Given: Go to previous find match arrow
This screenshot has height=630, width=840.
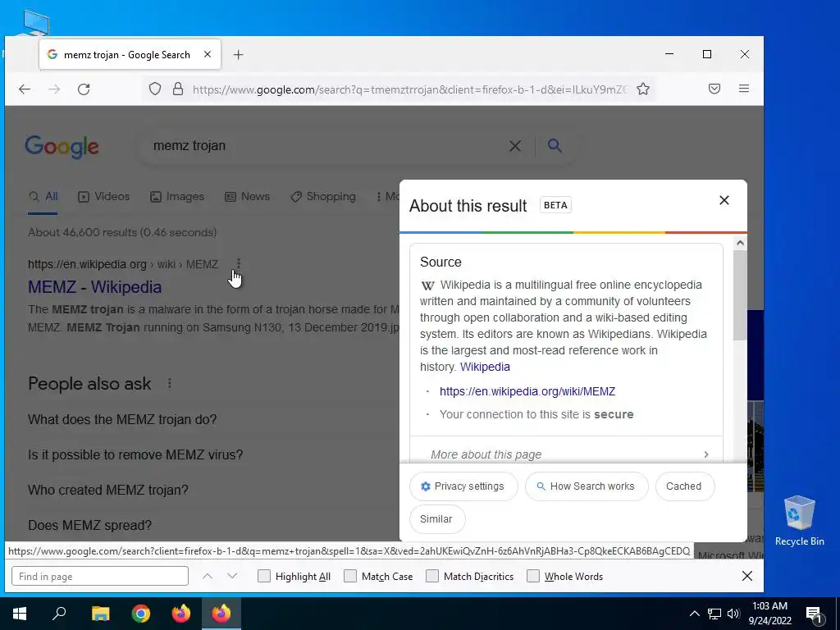Looking at the screenshot, I should pos(208,577).
